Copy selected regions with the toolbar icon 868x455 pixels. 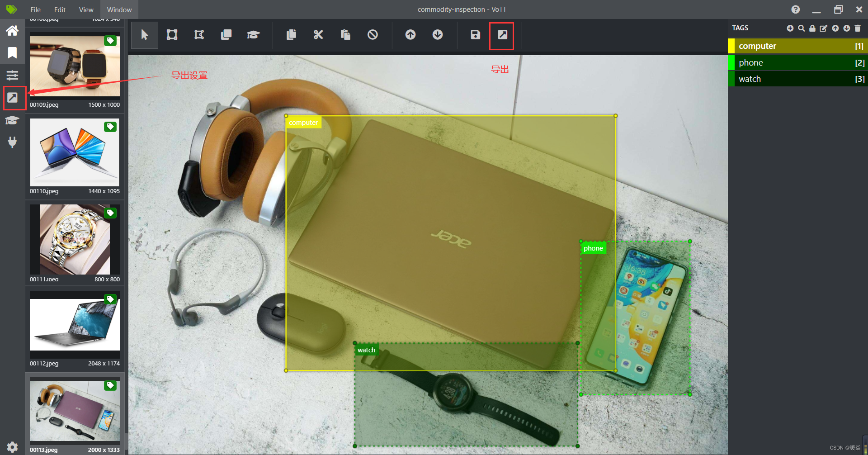pyautogui.click(x=292, y=35)
